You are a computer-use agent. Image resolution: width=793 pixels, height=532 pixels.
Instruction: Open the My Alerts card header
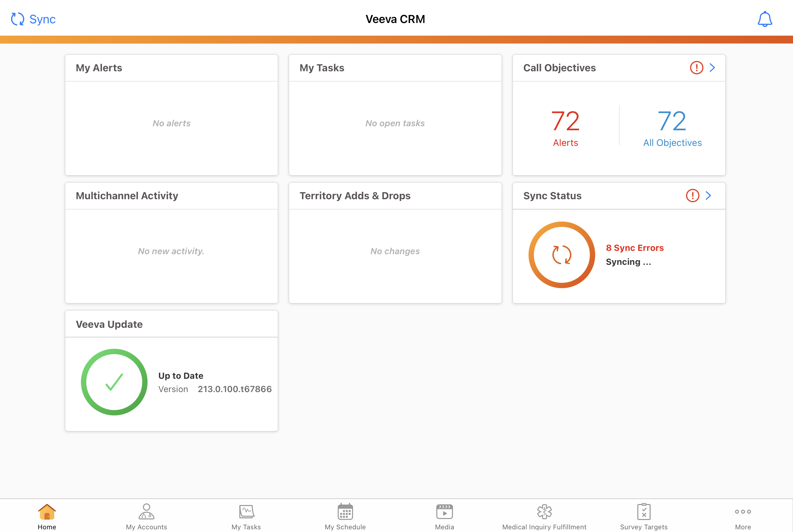click(x=99, y=68)
